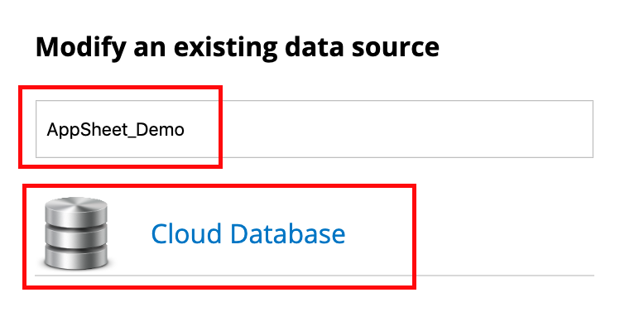Focus the AppSheet_Demo data source name field
The width and height of the screenshot is (644, 331).
[315, 129]
